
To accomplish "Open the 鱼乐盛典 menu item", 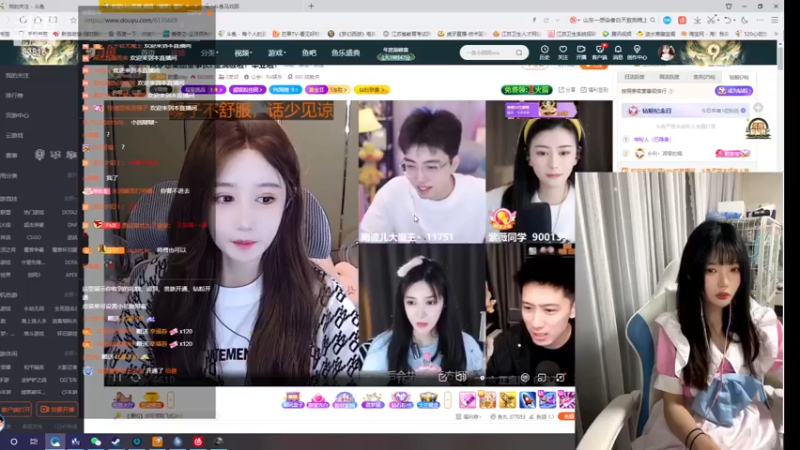I will coord(345,53).
